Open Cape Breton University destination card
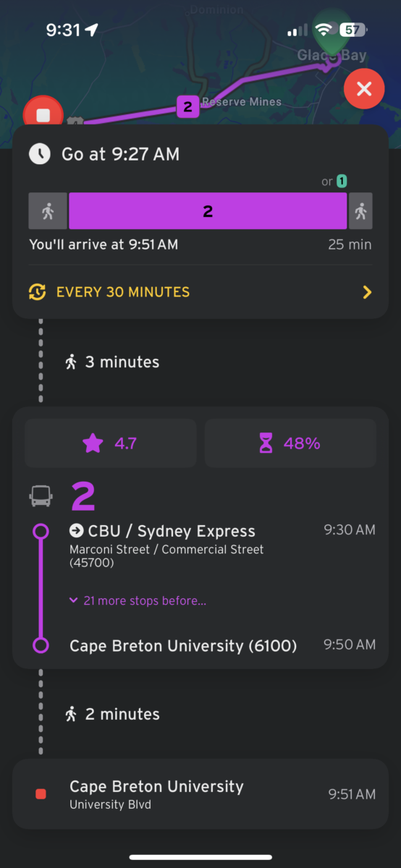This screenshot has width=401, height=868. [x=200, y=793]
